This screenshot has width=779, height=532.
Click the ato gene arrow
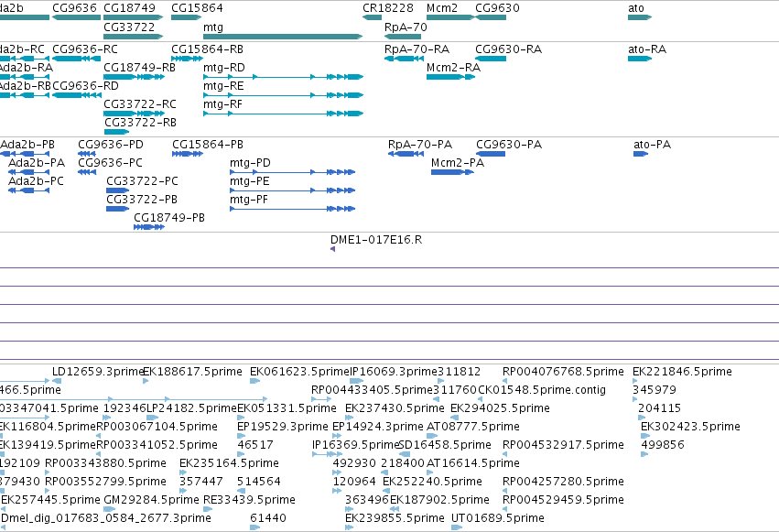pyautogui.click(x=640, y=17)
